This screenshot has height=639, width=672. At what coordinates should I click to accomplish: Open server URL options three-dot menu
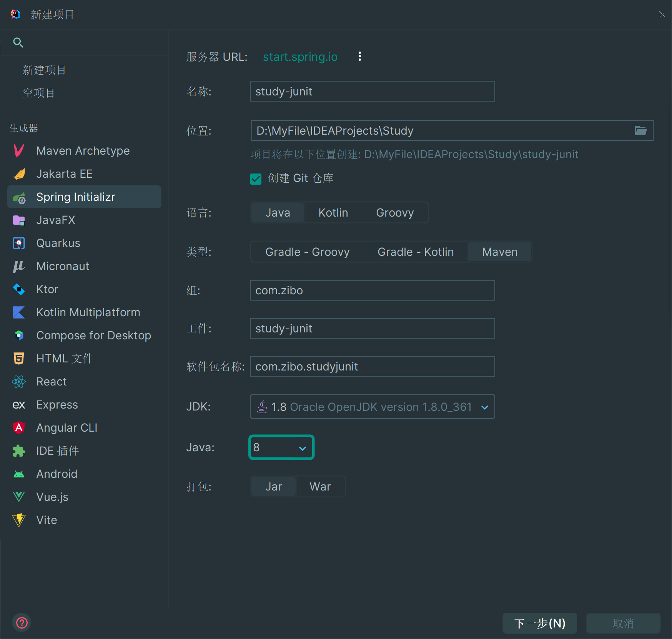[360, 57]
